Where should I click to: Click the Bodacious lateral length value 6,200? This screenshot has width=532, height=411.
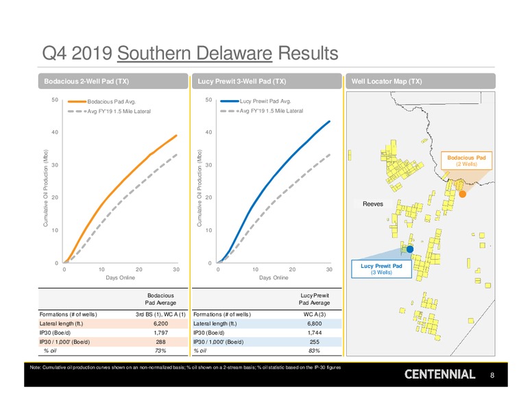[160, 323]
